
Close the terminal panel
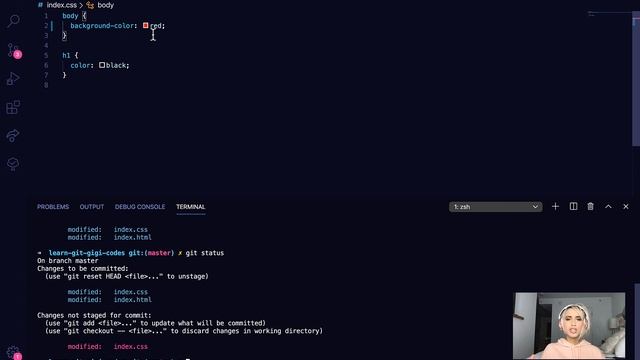(x=626, y=207)
